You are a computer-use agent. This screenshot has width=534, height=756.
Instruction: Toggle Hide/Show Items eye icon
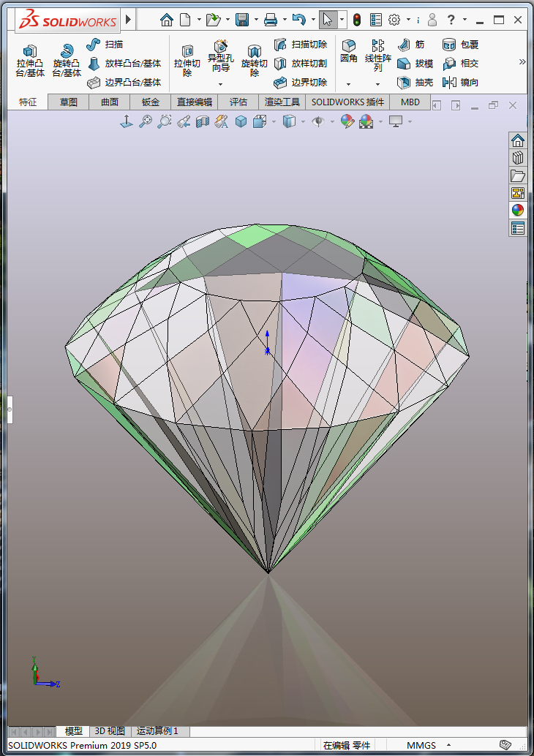point(318,121)
